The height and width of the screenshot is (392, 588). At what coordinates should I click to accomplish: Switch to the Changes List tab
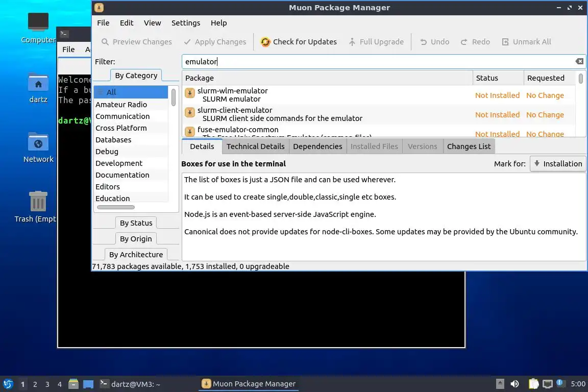click(469, 146)
